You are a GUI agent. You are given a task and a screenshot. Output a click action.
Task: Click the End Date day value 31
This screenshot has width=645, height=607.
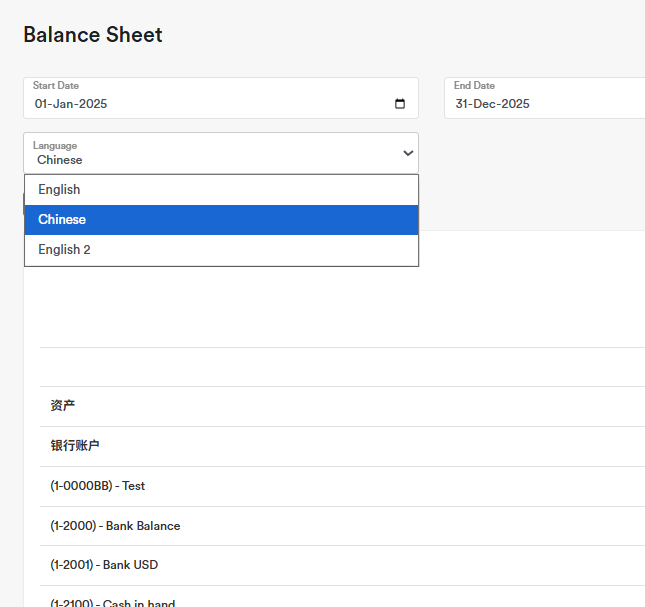click(462, 104)
